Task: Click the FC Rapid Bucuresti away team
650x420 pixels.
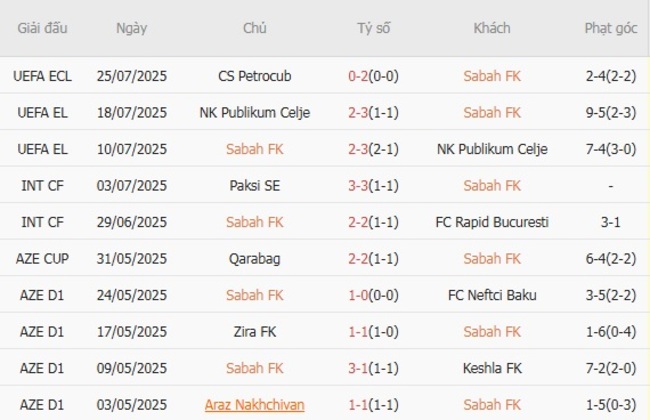Action: click(492, 222)
